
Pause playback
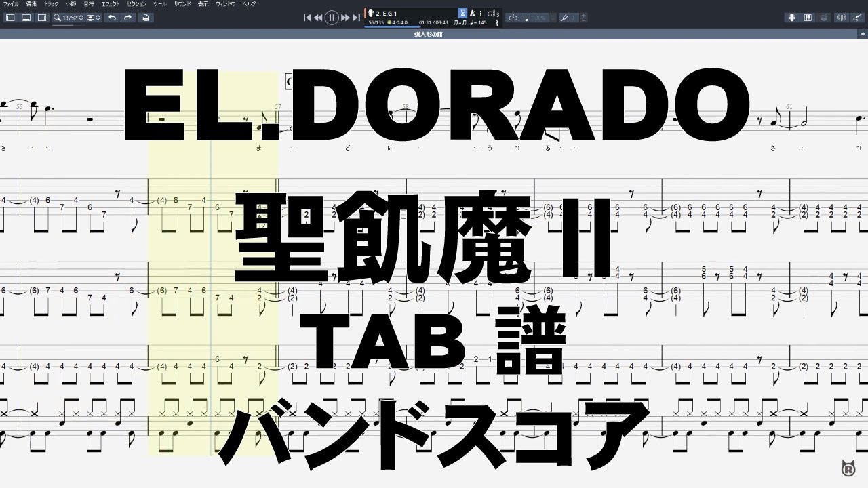point(332,18)
